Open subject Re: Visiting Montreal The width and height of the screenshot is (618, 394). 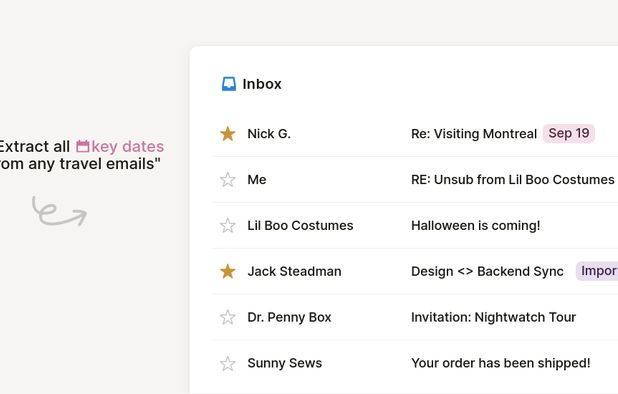474,134
